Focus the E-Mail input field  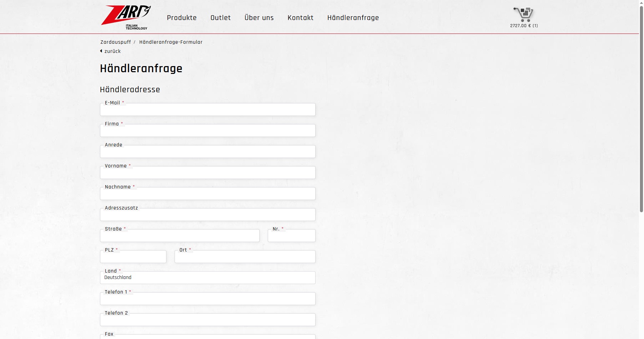point(207,110)
